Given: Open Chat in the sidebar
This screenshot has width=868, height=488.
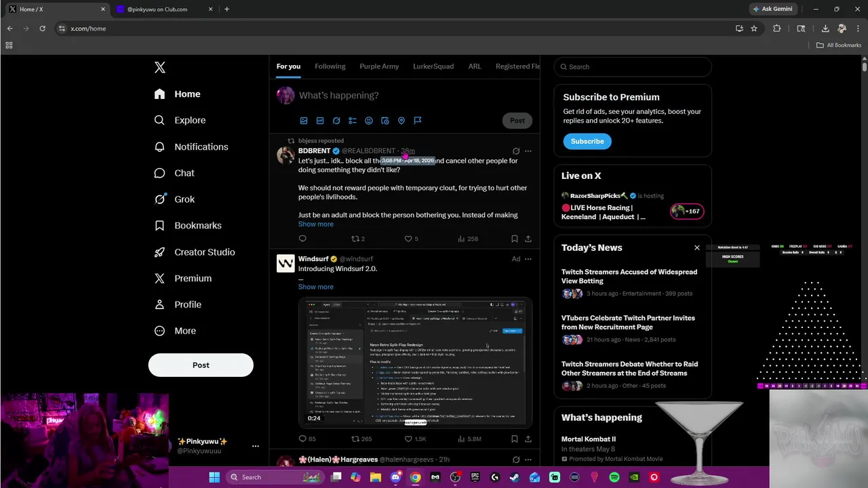Looking at the screenshot, I should [x=174, y=173].
